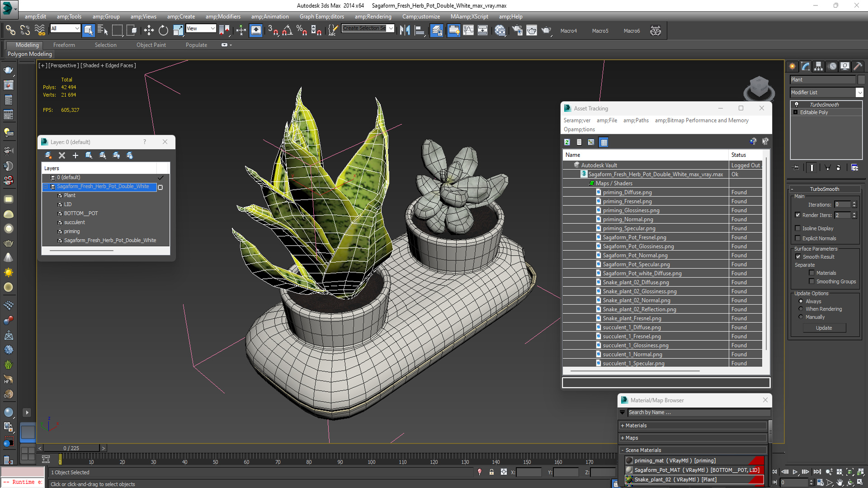Toggle the Angle Snap tool

pos(287,30)
